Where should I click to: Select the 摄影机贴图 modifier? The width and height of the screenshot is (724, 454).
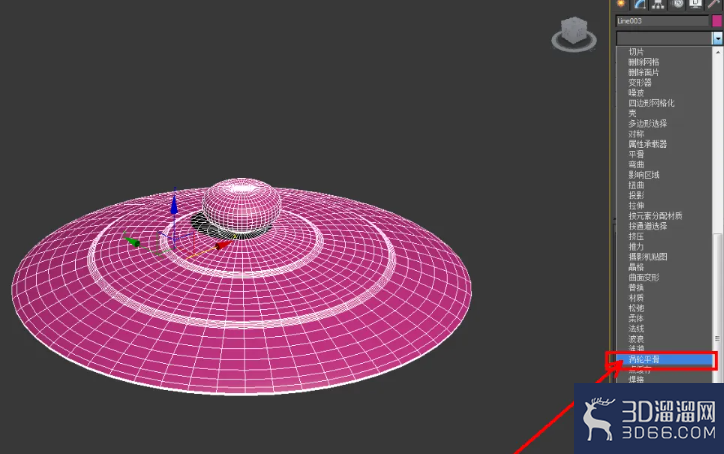pos(647,257)
